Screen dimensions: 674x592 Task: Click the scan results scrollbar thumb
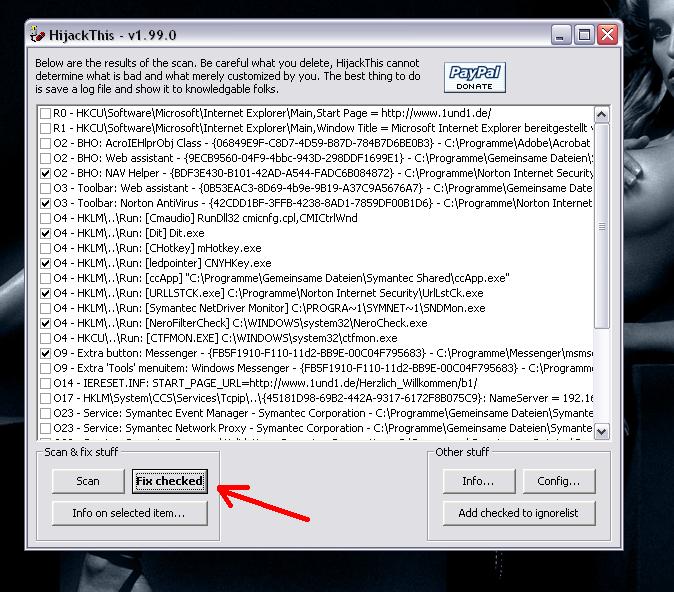coord(601,226)
